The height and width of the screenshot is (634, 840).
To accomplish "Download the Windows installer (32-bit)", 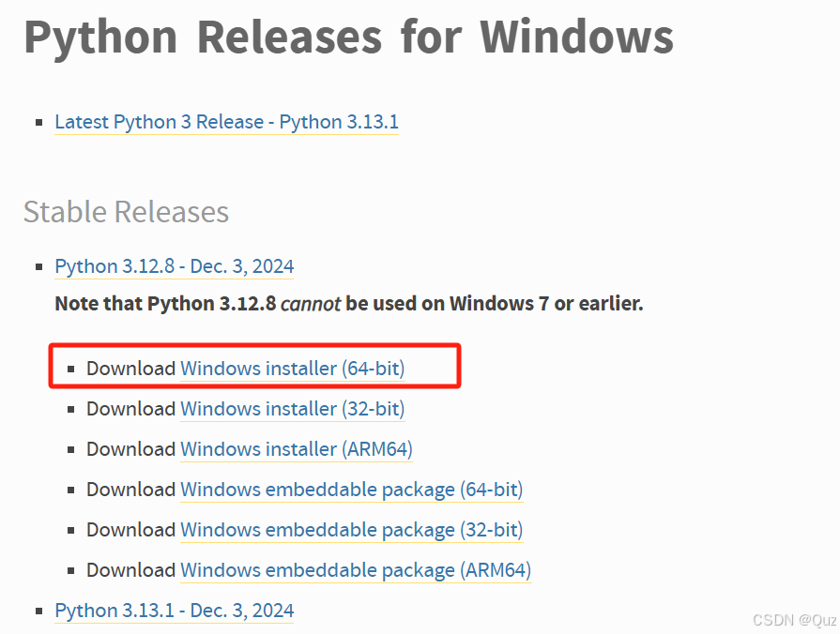I will (292, 409).
